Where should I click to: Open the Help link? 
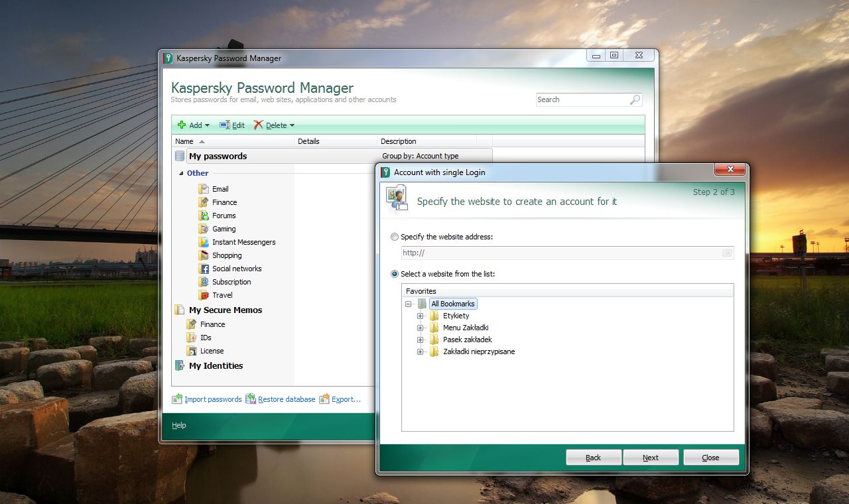pos(179,425)
